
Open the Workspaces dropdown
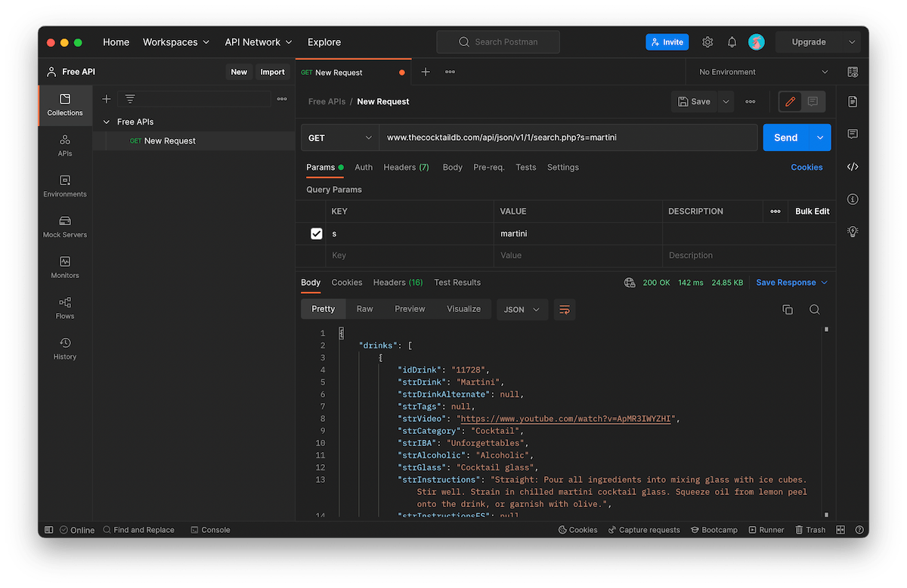point(176,42)
